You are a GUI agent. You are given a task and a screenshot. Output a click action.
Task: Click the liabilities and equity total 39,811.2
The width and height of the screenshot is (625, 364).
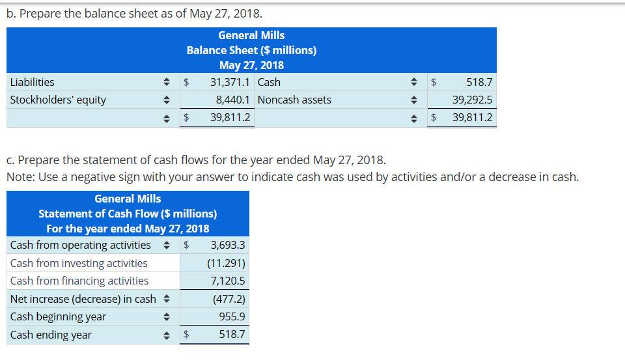217,118
